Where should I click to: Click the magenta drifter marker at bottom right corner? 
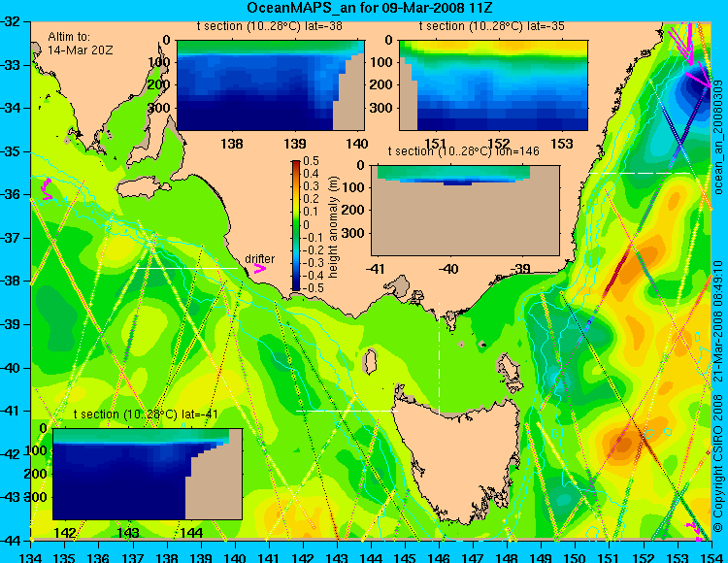pyautogui.click(x=695, y=531)
